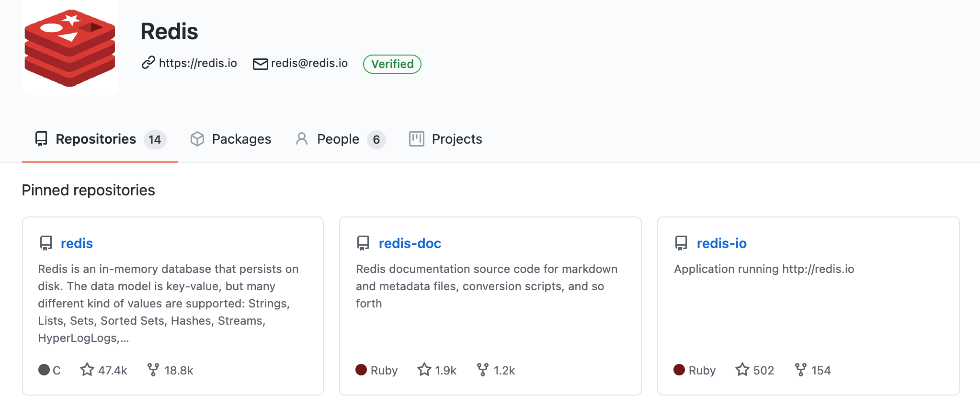Image resolution: width=980 pixels, height=408 pixels.
Task: Open the redis pinned repository
Action: 77,243
